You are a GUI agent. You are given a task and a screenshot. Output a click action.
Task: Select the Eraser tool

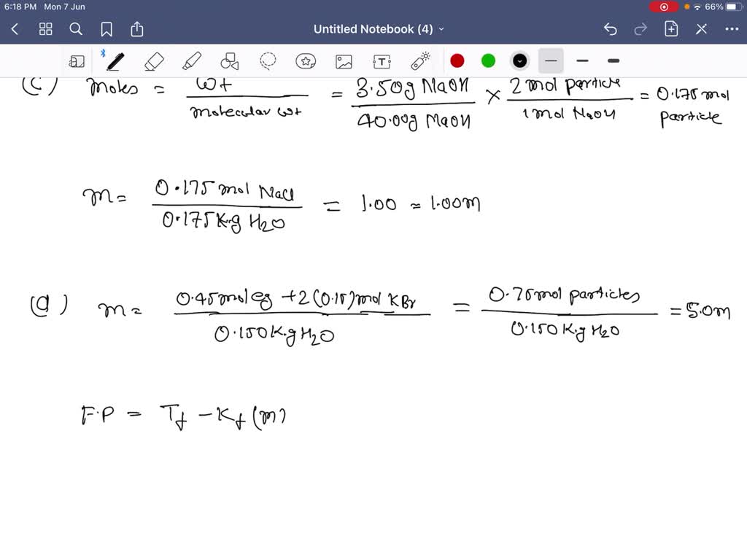tap(153, 61)
